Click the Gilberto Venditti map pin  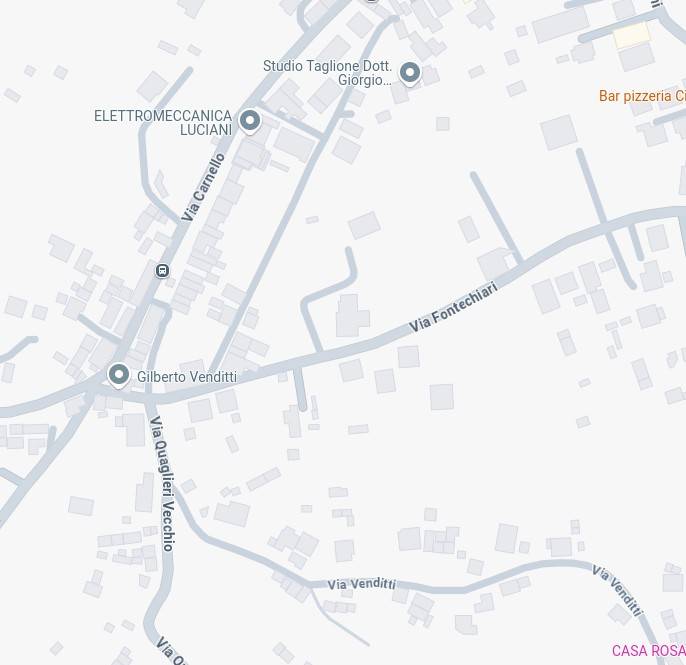(x=119, y=375)
